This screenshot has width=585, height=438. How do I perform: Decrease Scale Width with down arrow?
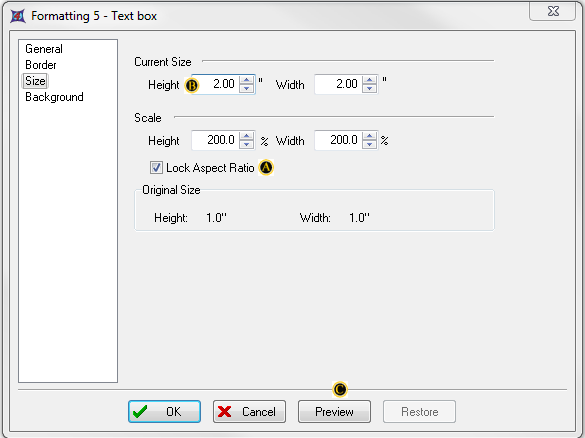pyautogui.click(x=369, y=145)
